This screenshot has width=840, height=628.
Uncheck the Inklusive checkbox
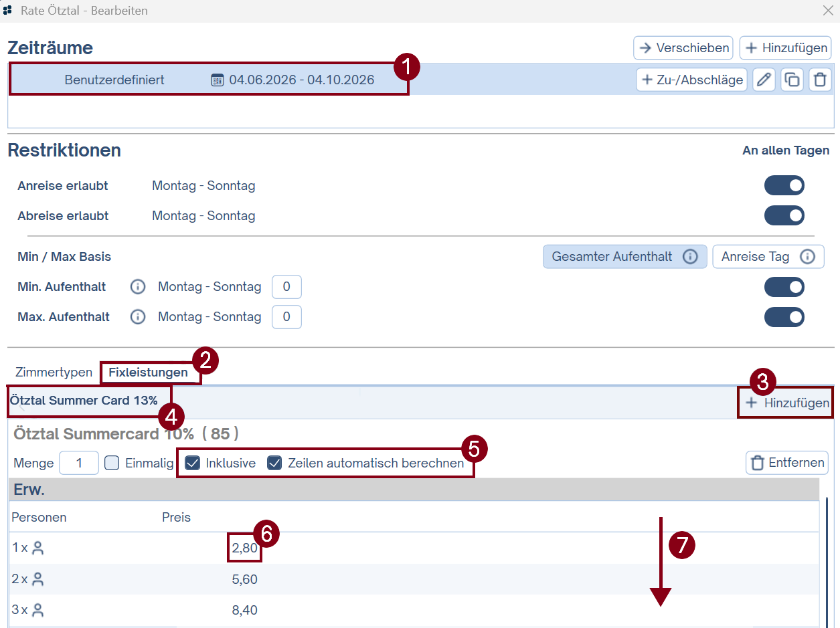tap(193, 463)
